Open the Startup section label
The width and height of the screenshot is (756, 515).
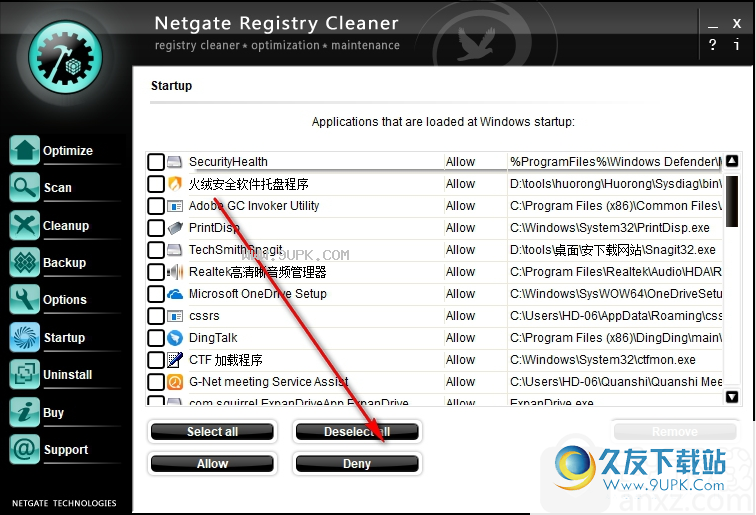click(65, 338)
